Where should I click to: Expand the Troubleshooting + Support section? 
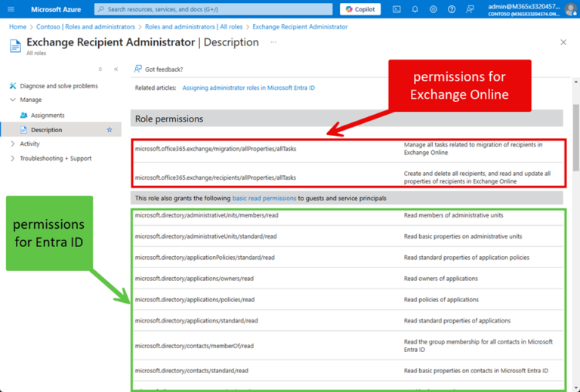tap(13, 159)
